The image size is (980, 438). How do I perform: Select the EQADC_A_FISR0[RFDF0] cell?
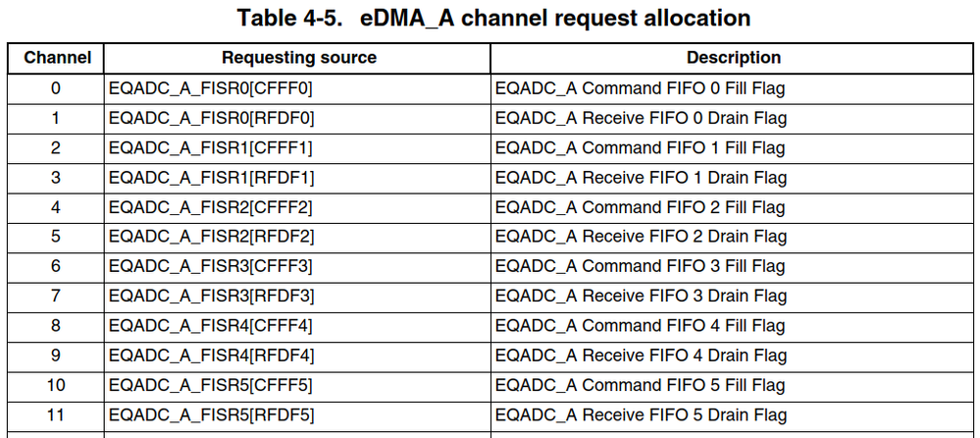click(x=211, y=119)
